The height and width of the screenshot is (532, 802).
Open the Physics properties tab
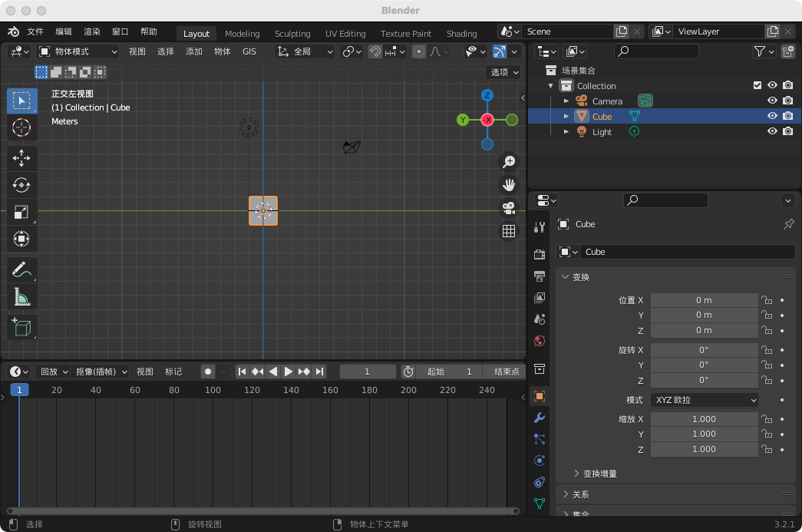pos(539,461)
